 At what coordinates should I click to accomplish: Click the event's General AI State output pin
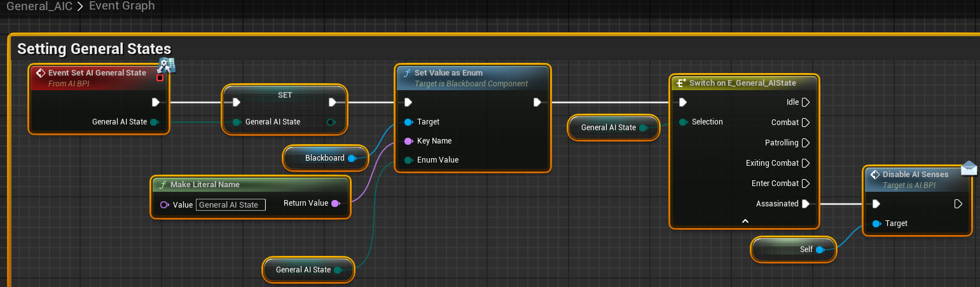pyautogui.click(x=154, y=122)
